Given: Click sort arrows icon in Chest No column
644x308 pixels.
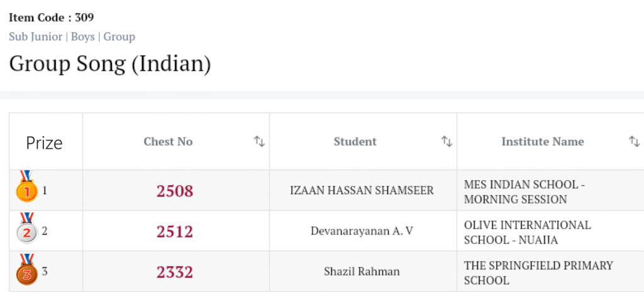Looking at the screenshot, I should [x=259, y=142].
